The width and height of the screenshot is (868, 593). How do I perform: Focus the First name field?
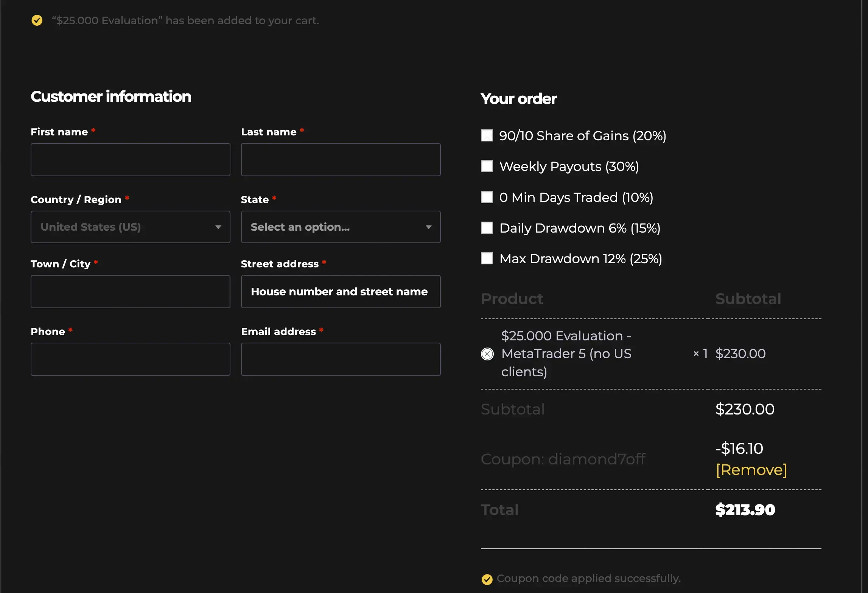coord(130,160)
